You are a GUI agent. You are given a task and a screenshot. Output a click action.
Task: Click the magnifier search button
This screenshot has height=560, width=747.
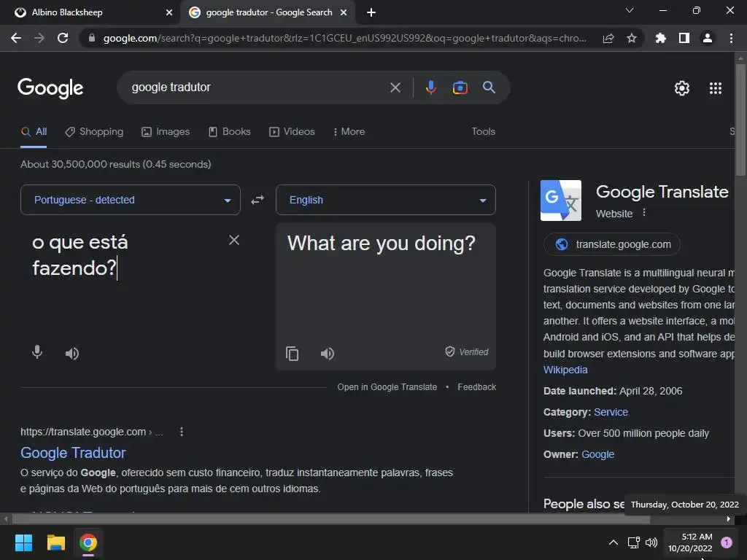tap(489, 87)
